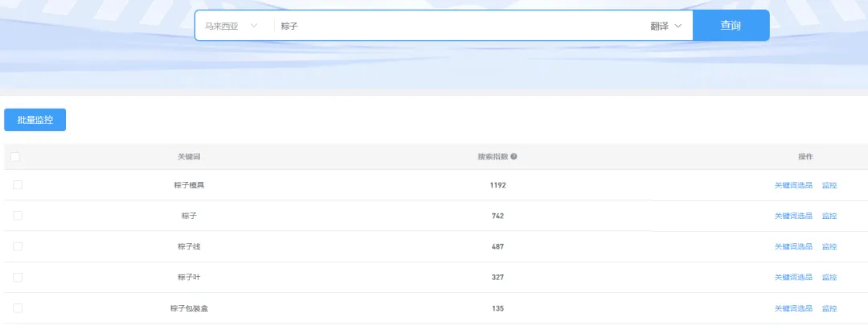
Task: Click the search index value 742
Action: (497, 216)
